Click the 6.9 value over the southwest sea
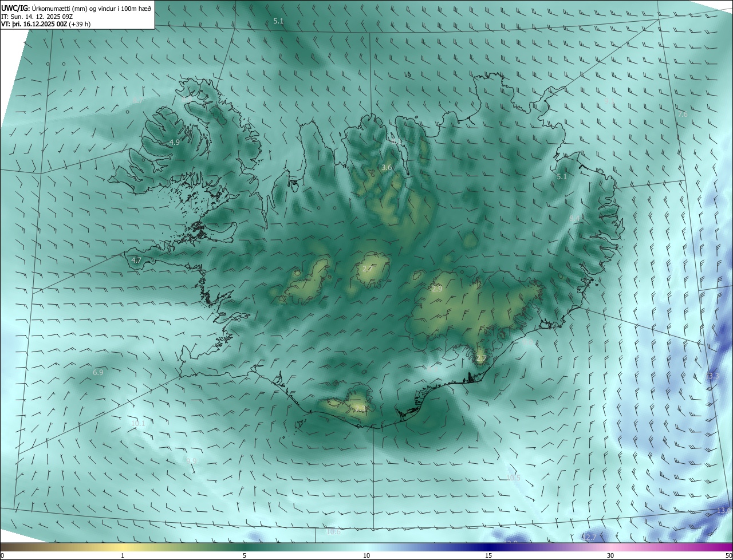Image resolution: width=733 pixels, height=560 pixels. pyautogui.click(x=98, y=372)
